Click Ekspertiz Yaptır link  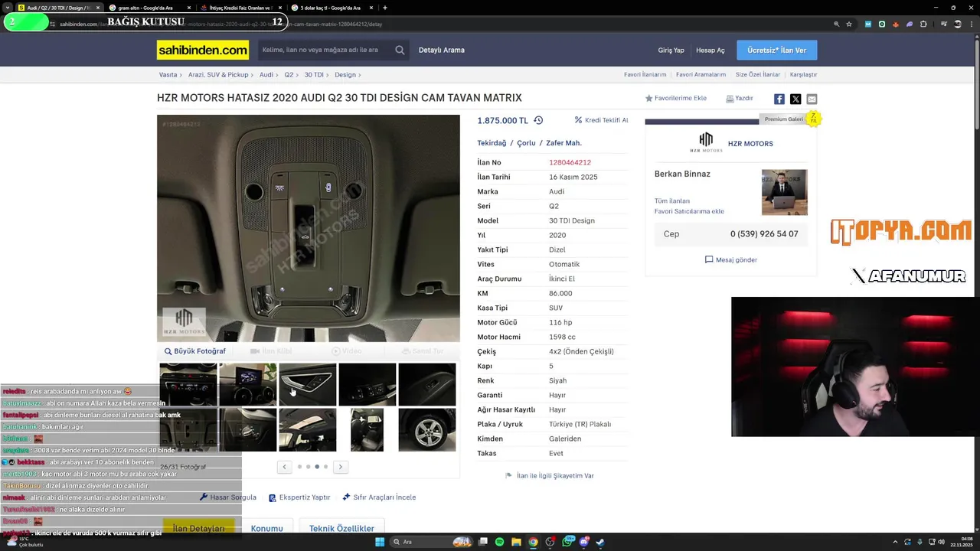pos(299,497)
